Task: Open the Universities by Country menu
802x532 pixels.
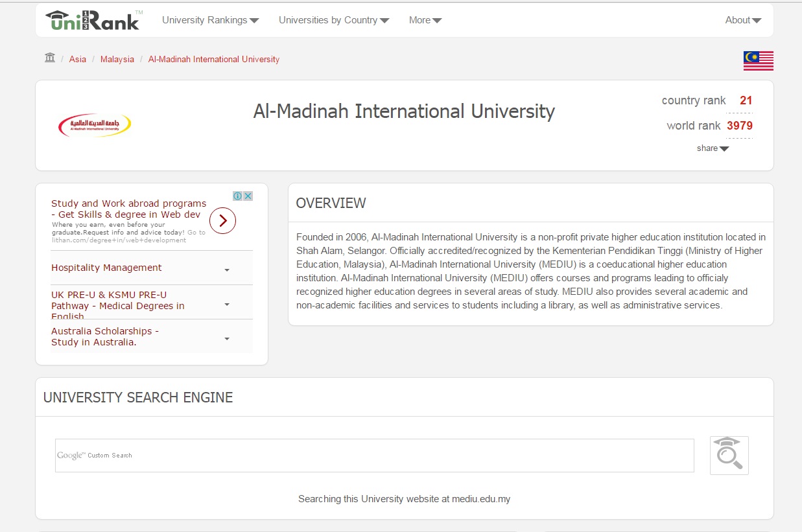Action: point(334,20)
